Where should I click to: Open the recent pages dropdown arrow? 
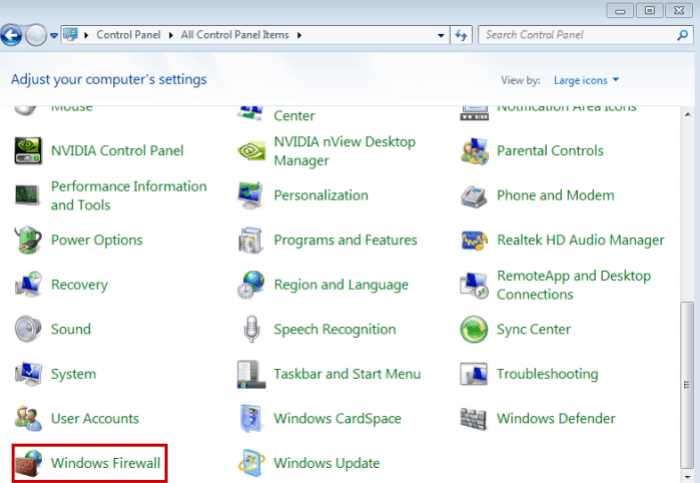click(54, 35)
